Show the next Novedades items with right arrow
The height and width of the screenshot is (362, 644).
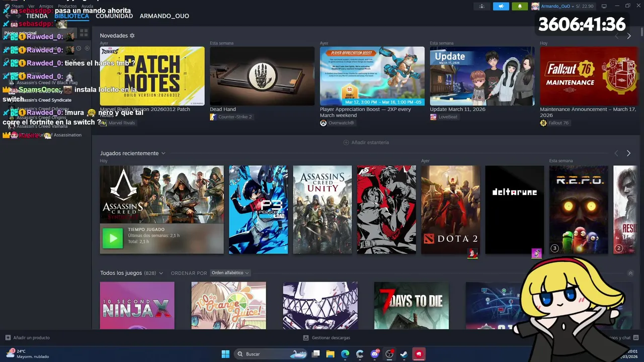point(628,36)
